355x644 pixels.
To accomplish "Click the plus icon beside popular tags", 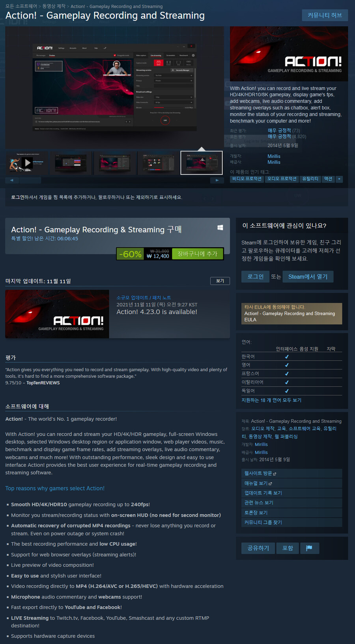I will coord(339,179).
